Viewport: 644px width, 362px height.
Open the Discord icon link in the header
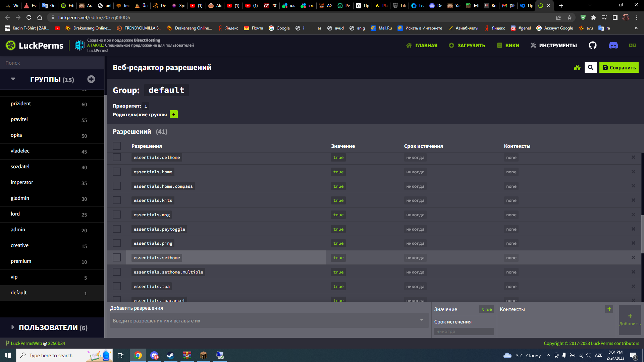click(613, 45)
